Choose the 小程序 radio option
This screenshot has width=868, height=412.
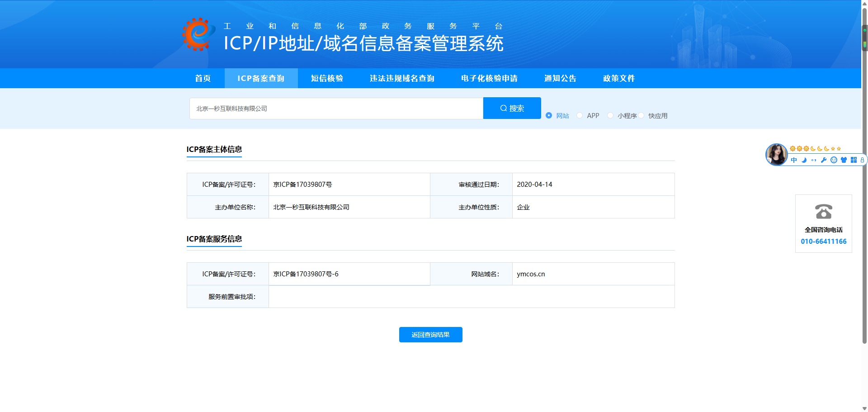pyautogui.click(x=610, y=116)
